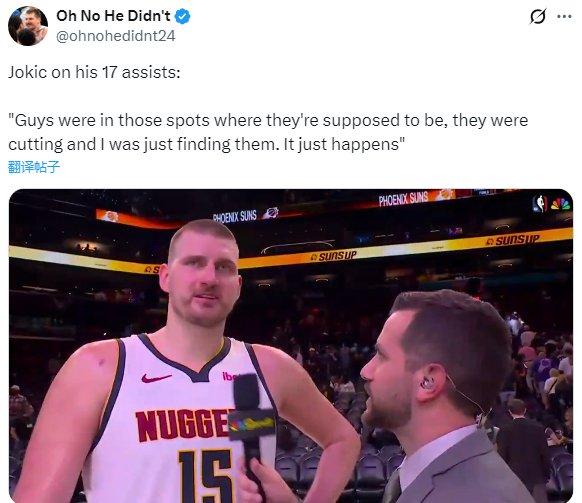This screenshot has height=503, width=582.
Task: Click the jersey number 15 in the video
Action: tap(205, 476)
